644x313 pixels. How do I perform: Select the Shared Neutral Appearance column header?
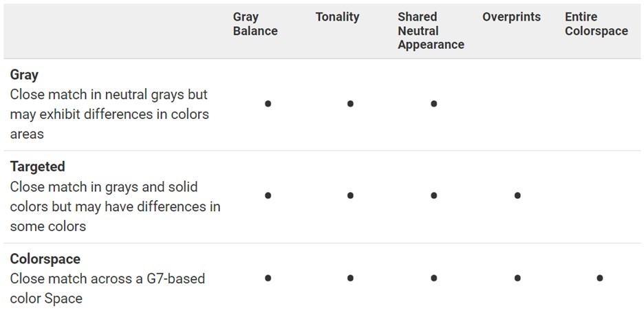pos(431,31)
